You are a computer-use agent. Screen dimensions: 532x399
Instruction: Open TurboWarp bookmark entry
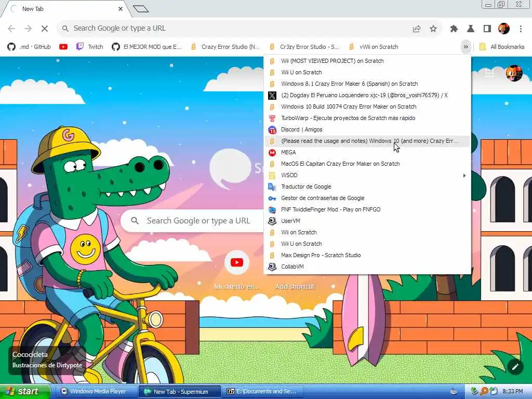pos(368,118)
